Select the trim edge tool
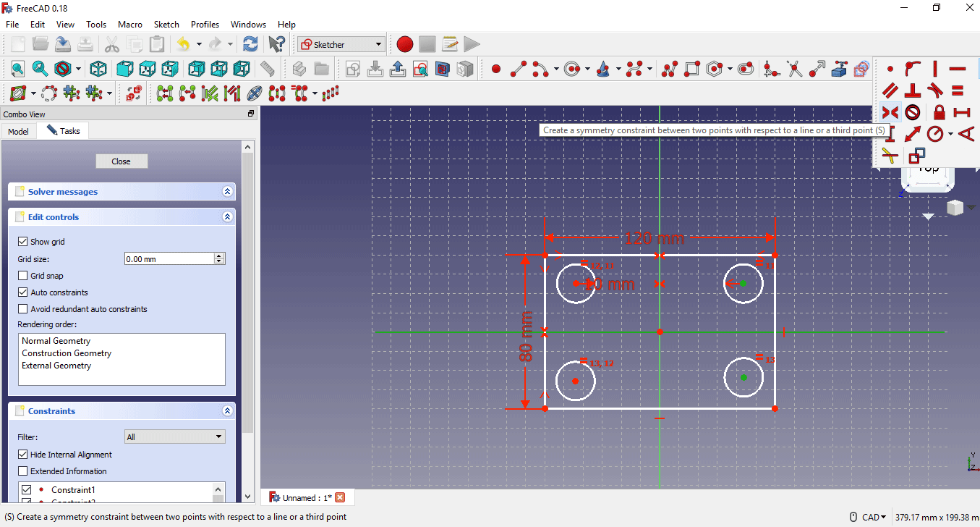Image resolution: width=980 pixels, height=527 pixels. click(x=795, y=69)
